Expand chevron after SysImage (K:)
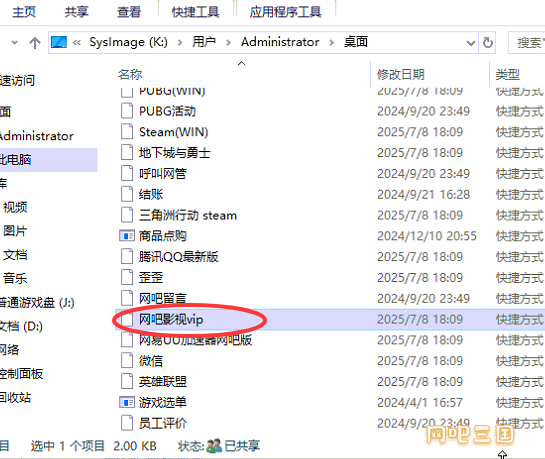 click(x=180, y=43)
